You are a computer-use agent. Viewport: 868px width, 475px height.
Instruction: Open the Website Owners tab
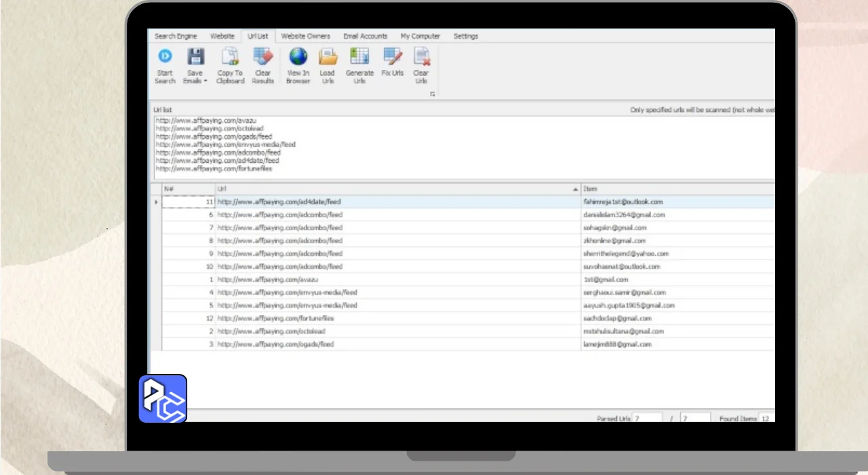tap(306, 36)
